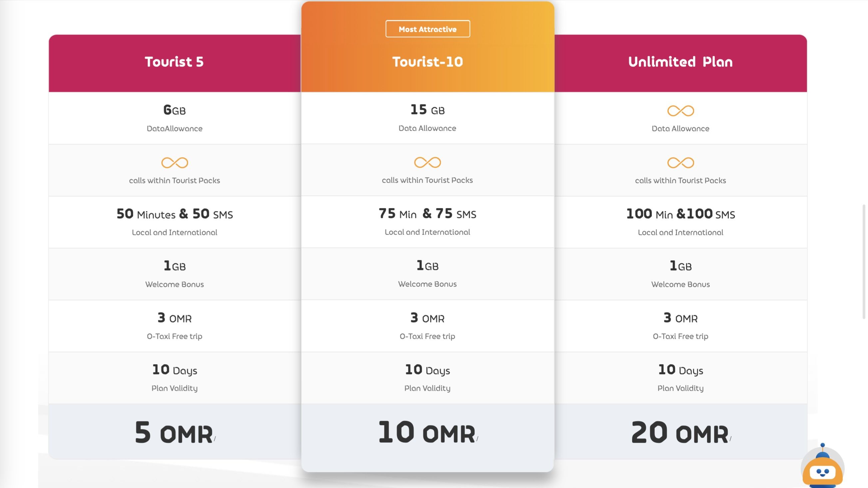This screenshot has height=488, width=868.
Task: Select the Unlimited Plan header
Action: click(681, 63)
